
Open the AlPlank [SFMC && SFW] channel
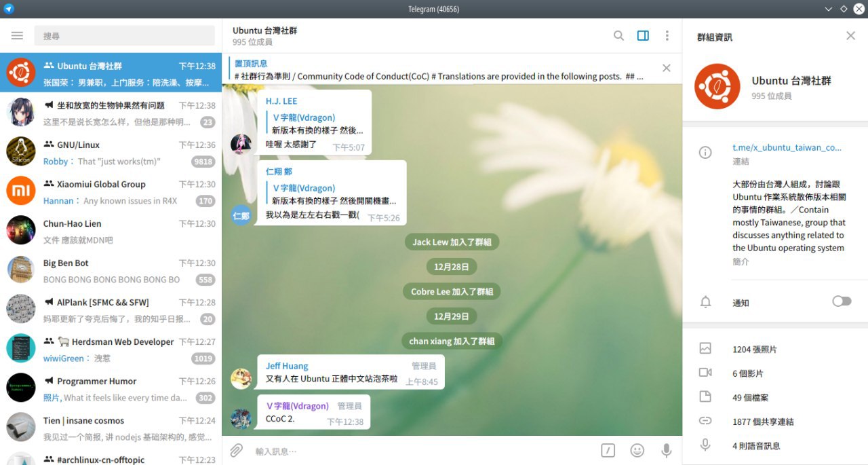coord(111,309)
